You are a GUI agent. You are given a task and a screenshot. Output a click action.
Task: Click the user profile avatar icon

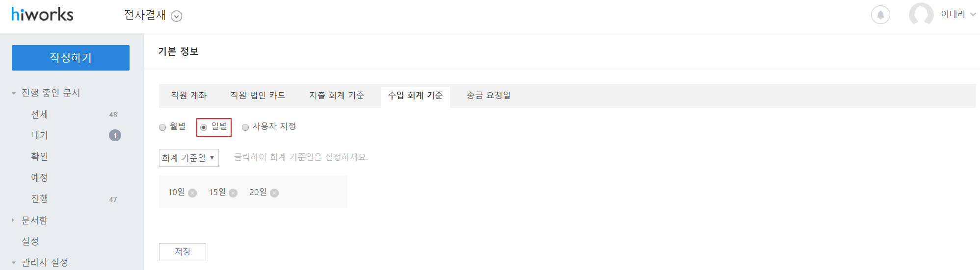921,14
